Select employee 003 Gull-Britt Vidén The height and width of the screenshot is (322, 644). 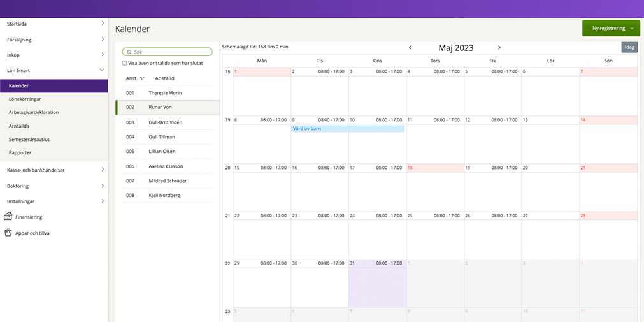coord(168,122)
